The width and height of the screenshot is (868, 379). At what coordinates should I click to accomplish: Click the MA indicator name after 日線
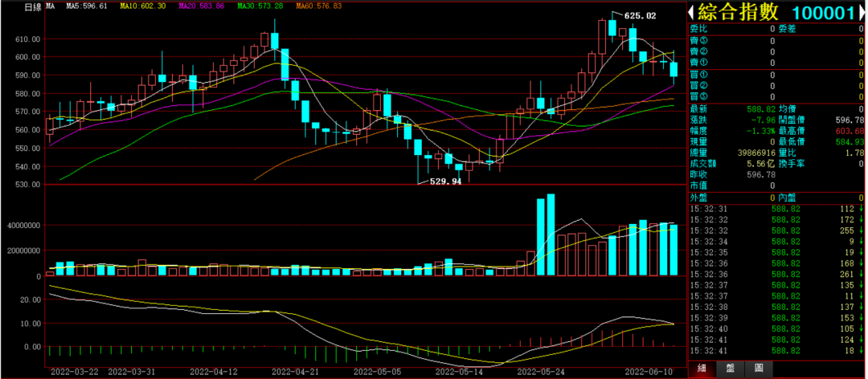50,6
